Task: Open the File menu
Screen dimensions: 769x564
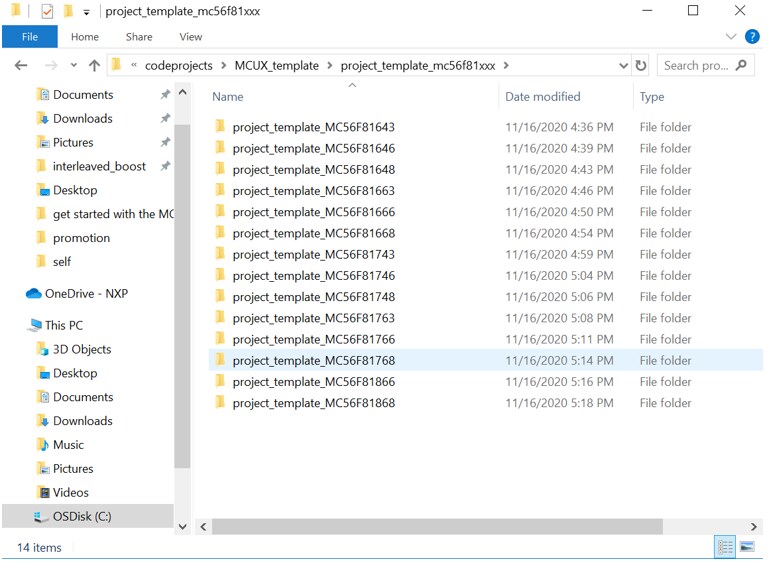Action: (30, 37)
